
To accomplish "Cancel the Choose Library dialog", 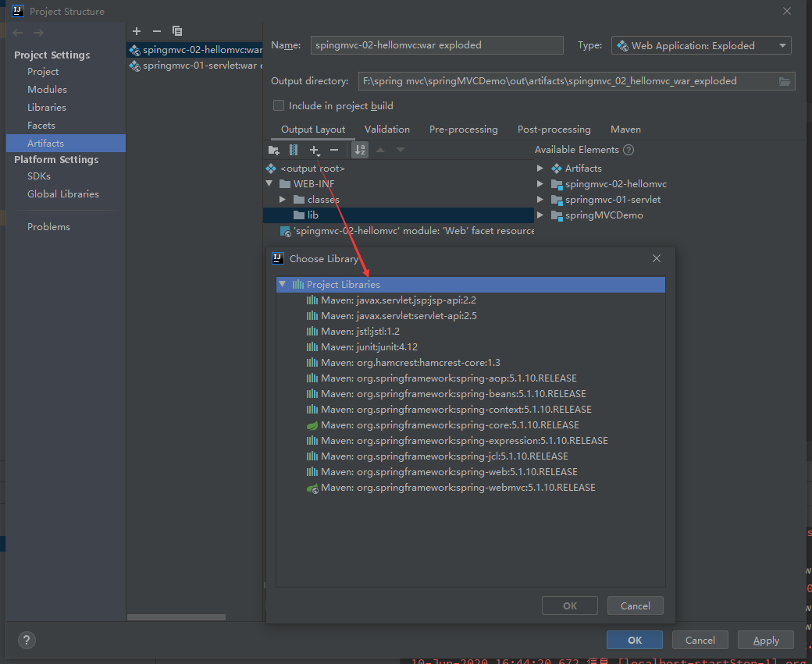I will 636,605.
